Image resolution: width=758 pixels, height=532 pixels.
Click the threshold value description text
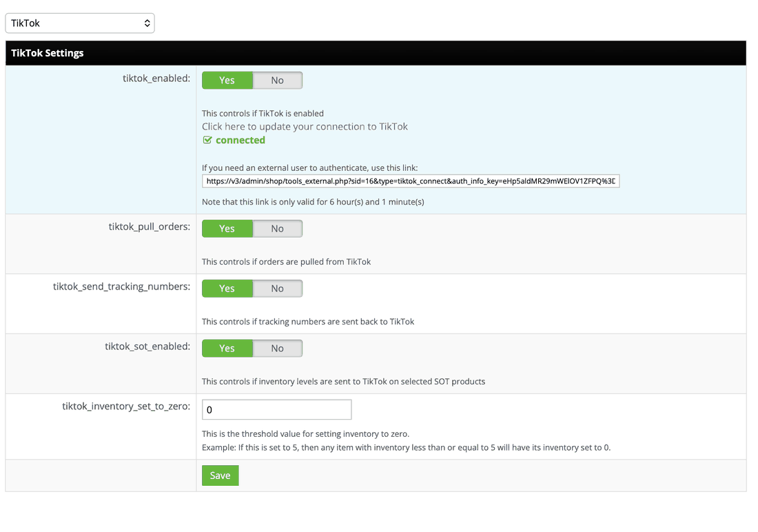tap(305, 434)
